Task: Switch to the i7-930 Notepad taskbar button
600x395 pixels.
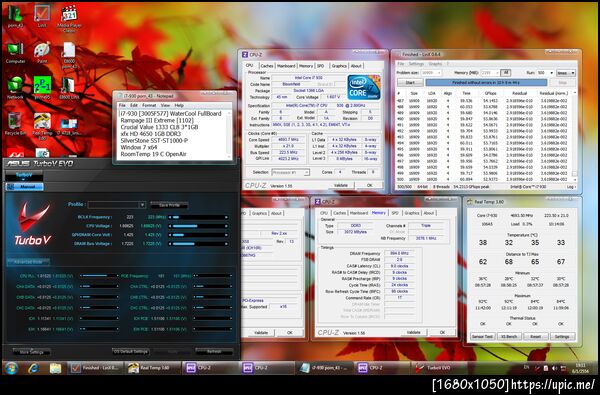Action: 324,368
